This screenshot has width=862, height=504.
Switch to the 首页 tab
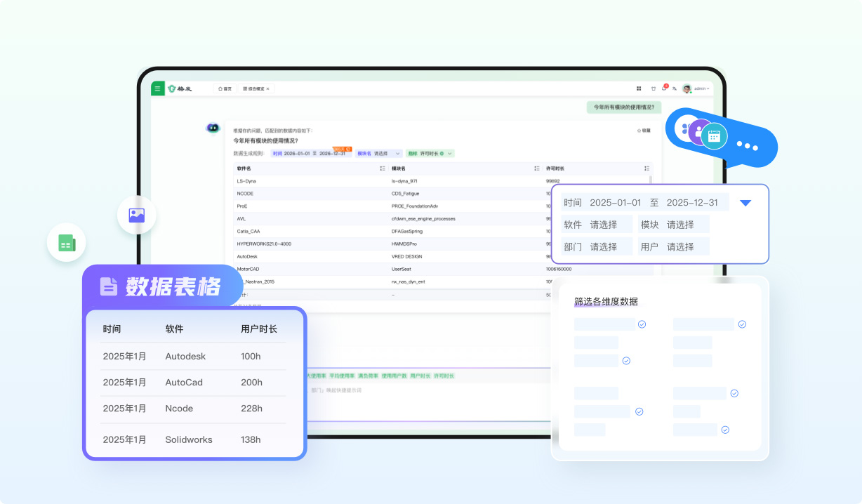point(225,89)
